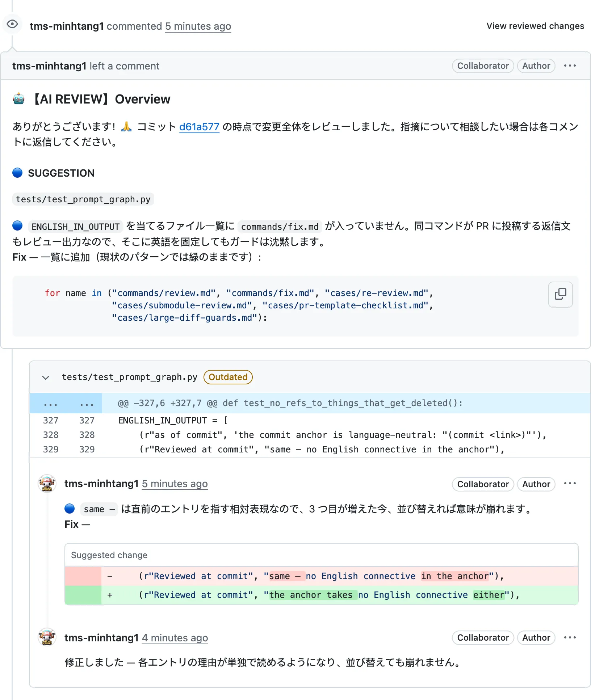Viewport: 591px width, 700px height.
Task: Click the tests/test_prompt_graph.py file name in thread header
Action: click(x=130, y=377)
